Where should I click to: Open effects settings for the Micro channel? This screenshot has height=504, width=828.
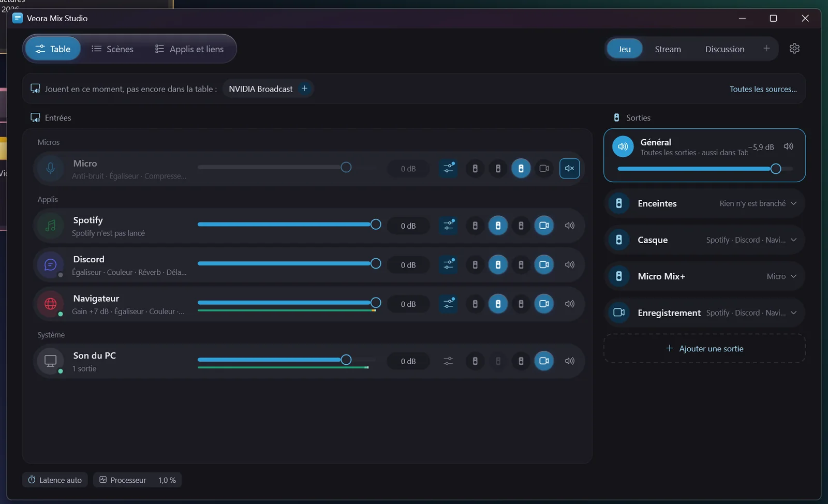(x=448, y=168)
